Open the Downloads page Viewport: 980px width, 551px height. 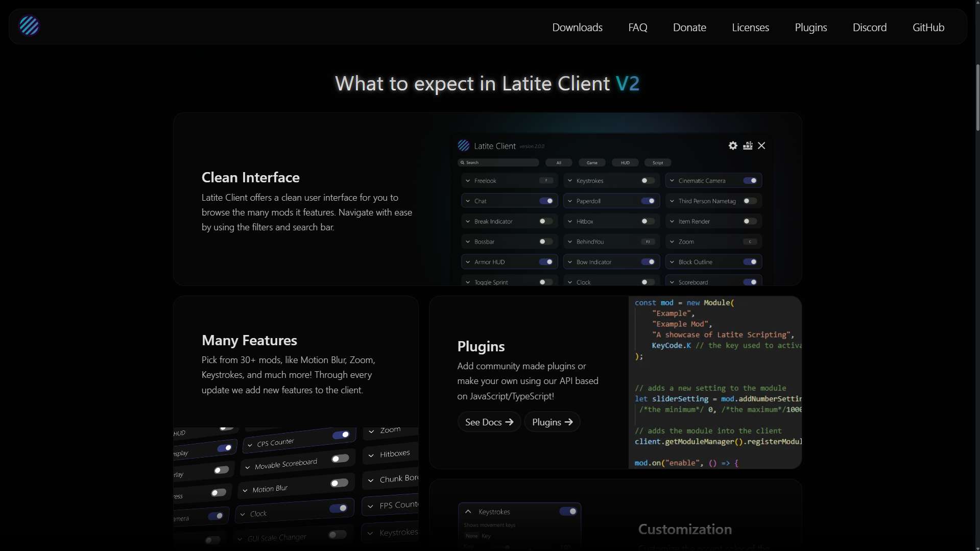pyautogui.click(x=577, y=27)
